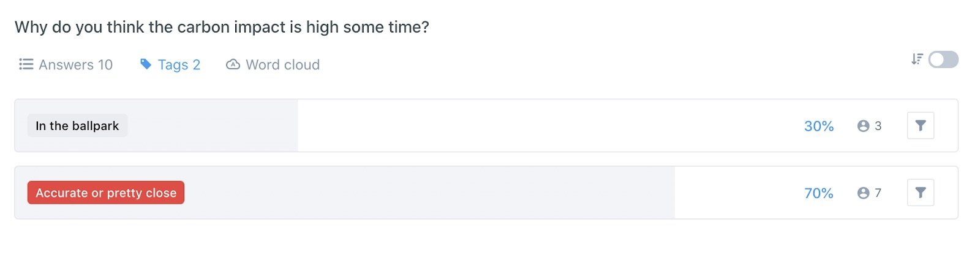This screenshot has width=980, height=257.
Task: Click the cloud icon next to Word cloud
Action: pyautogui.click(x=233, y=64)
